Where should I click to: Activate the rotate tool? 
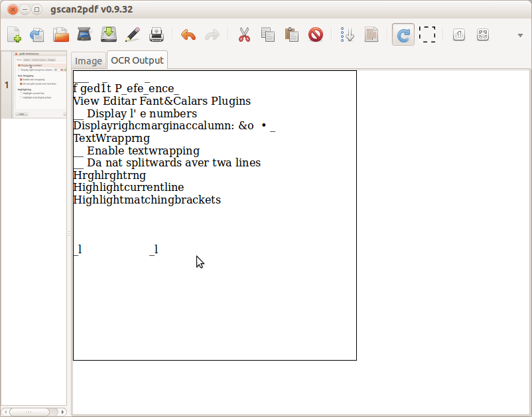coord(403,34)
